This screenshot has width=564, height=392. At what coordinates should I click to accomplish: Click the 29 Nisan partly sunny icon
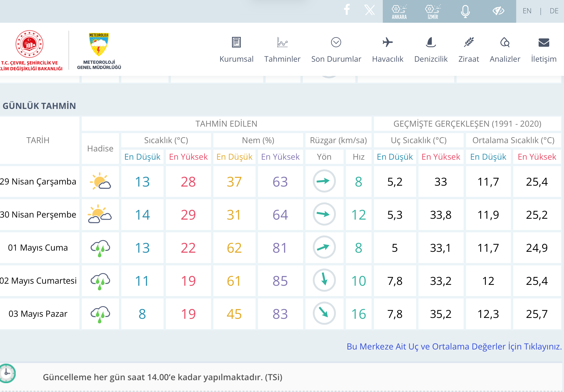[x=100, y=182]
